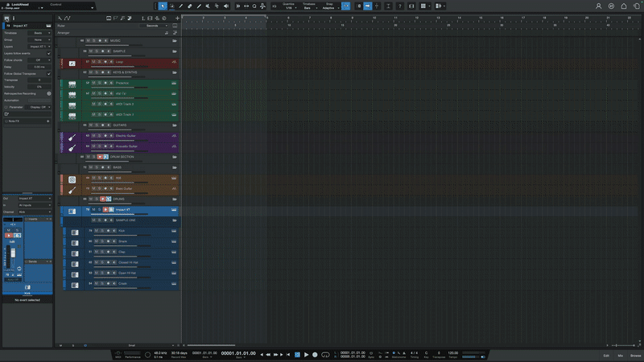Open the Display Off automation dropdown

tap(39, 107)
